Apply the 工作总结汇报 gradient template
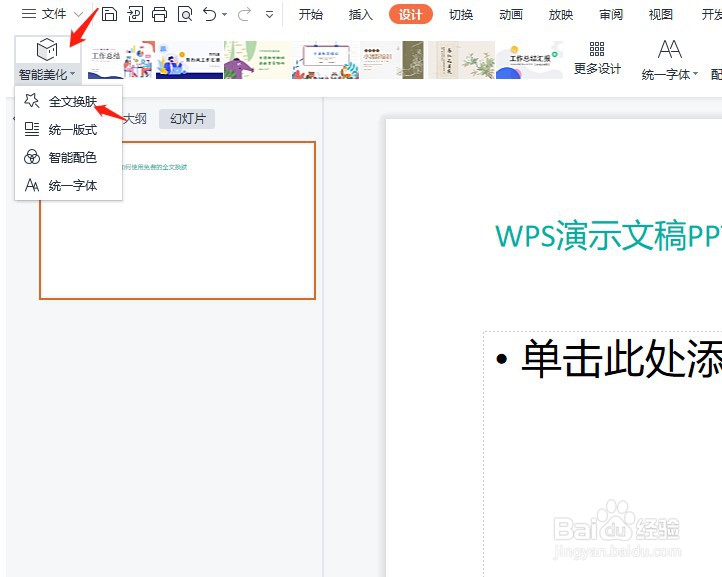722x577 pixels. click(x=530, y=60)
